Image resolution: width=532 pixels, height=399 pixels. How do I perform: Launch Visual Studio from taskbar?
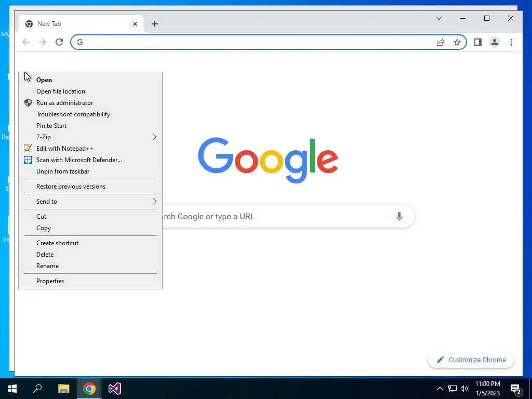click(115, 389)
